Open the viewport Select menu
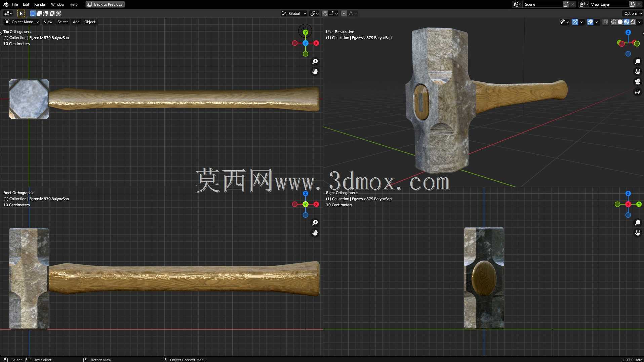The width and height of the screenshot is (644, 362). click(63, 22)
